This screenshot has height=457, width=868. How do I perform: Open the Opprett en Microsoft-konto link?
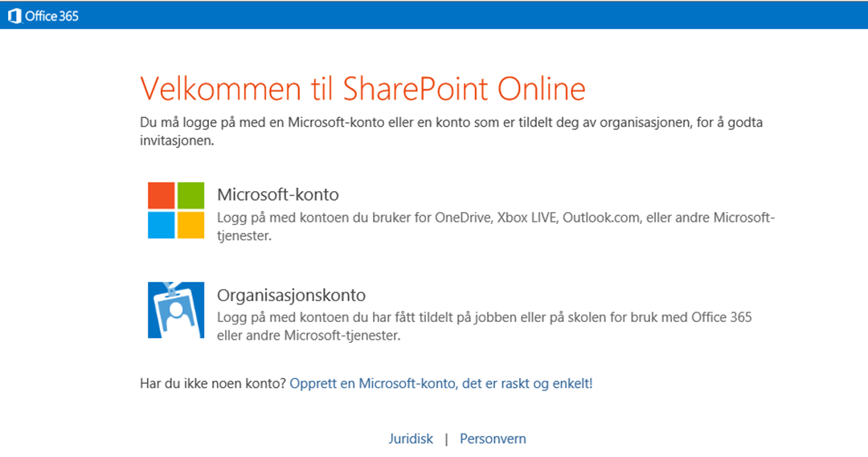point(441,384)
